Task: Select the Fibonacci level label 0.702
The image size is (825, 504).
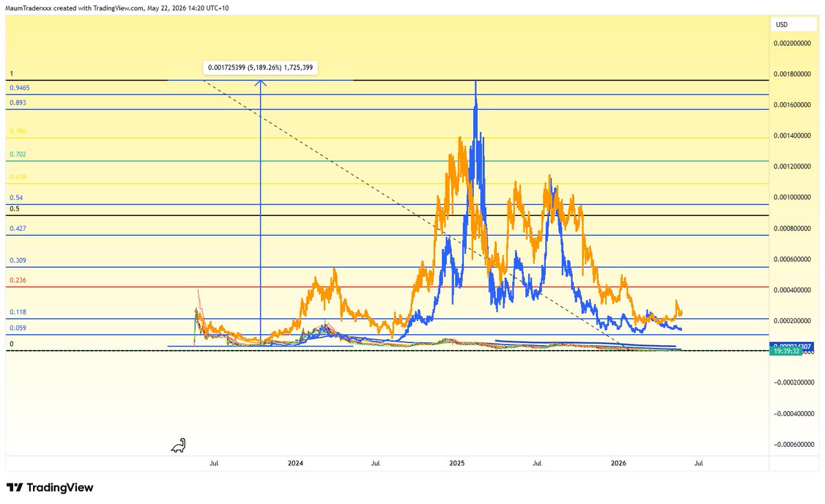Action: tap(18, 155)
